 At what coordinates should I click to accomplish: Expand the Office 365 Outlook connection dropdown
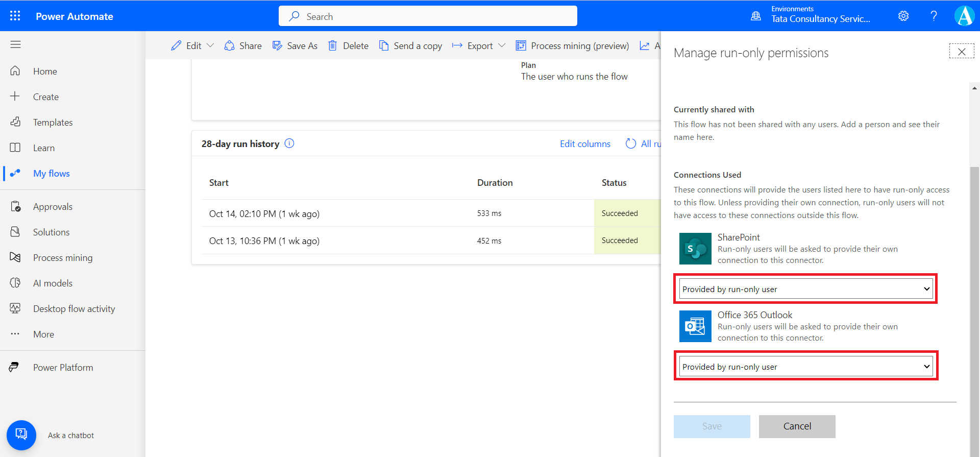(805, 367)
